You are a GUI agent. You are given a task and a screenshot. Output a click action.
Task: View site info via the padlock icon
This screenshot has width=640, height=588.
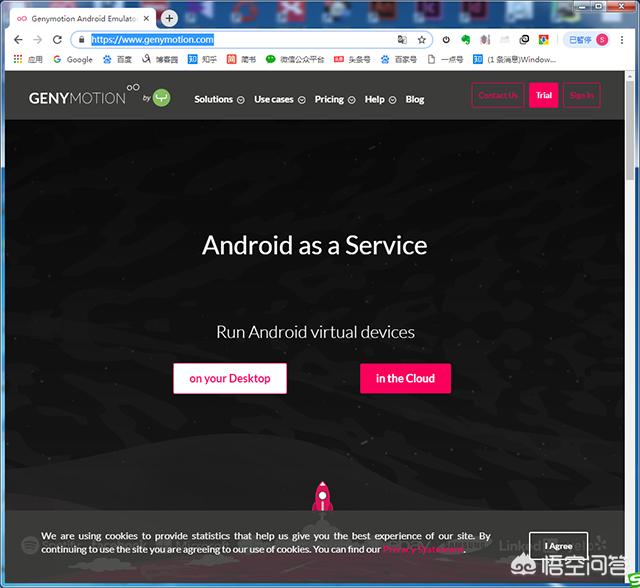click(82, 40)
